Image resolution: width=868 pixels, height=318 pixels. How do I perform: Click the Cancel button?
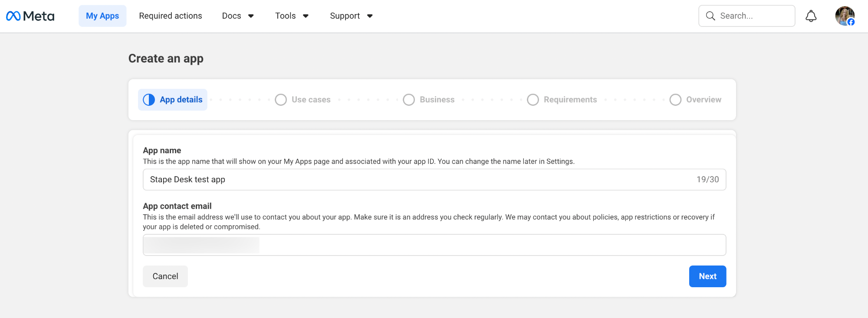pyautogui.click(x=165, y=276)
